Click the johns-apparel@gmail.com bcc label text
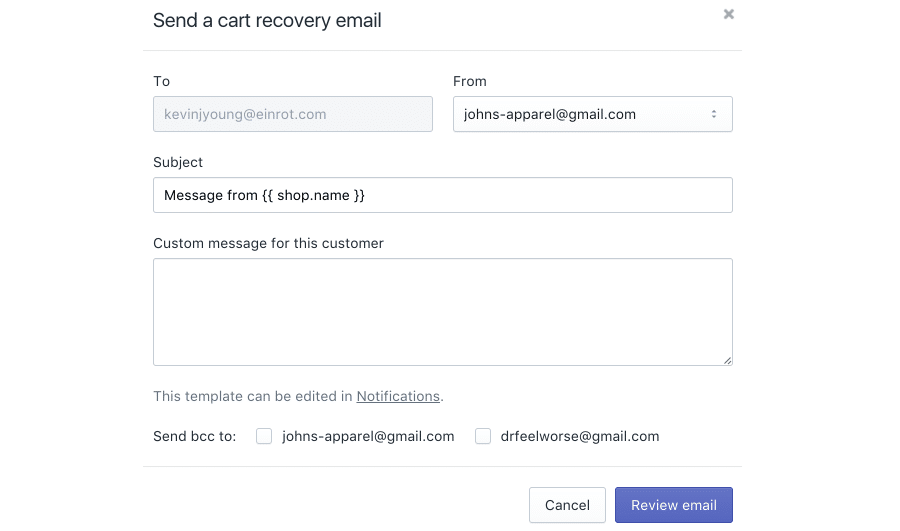This screenshot has height=531, width=900. [x=368, y=436]
